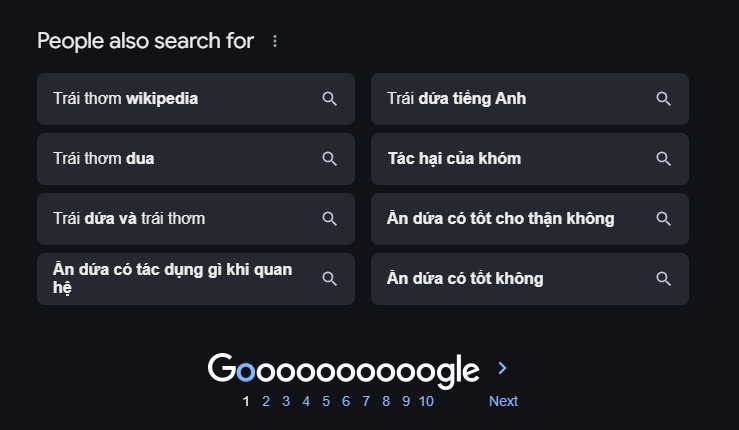Go to results page 2

pyautogui.click(x=266, y=402)
